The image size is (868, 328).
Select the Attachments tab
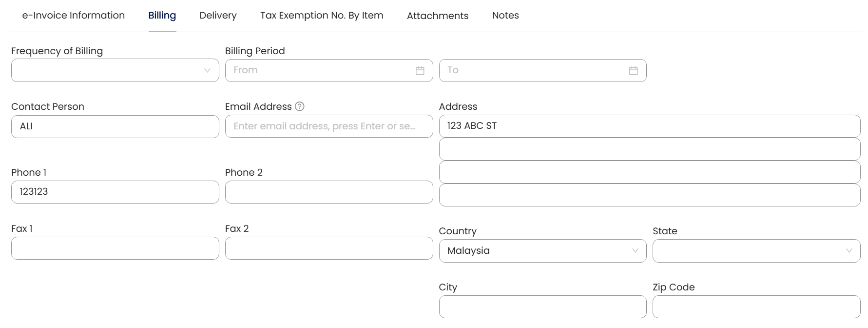click(437, 16)
